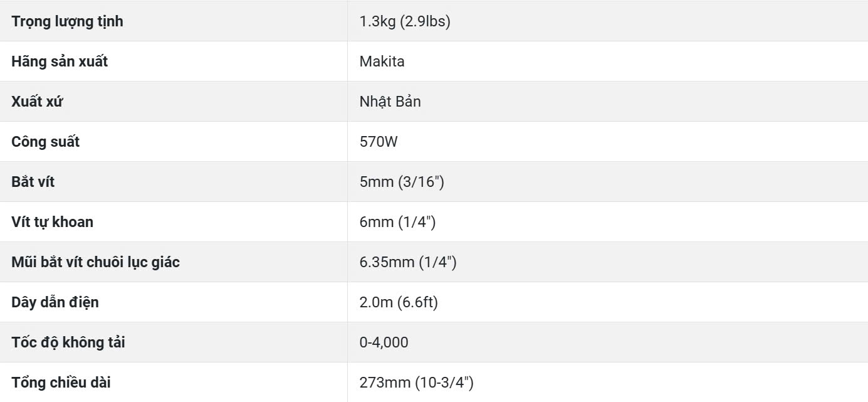The width and height of the screenshot is (868, 402).
Task: Select the 2.0m (6.6ft) cord value
Action: click(399, 302)
